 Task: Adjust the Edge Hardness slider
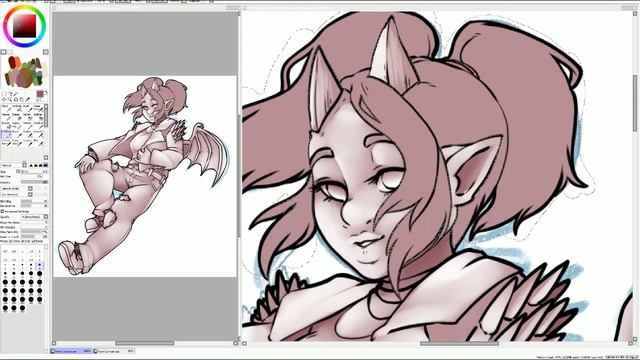tap(34, 222)
